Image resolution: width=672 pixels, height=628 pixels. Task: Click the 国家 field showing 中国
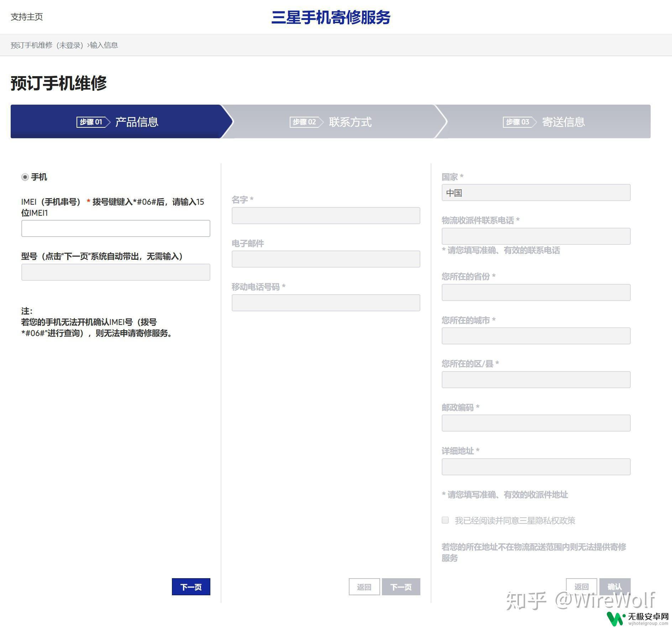point(536,192)
